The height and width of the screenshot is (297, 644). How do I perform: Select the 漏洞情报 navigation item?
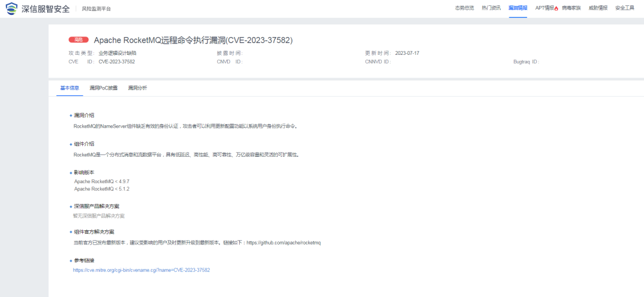[518, 8]
